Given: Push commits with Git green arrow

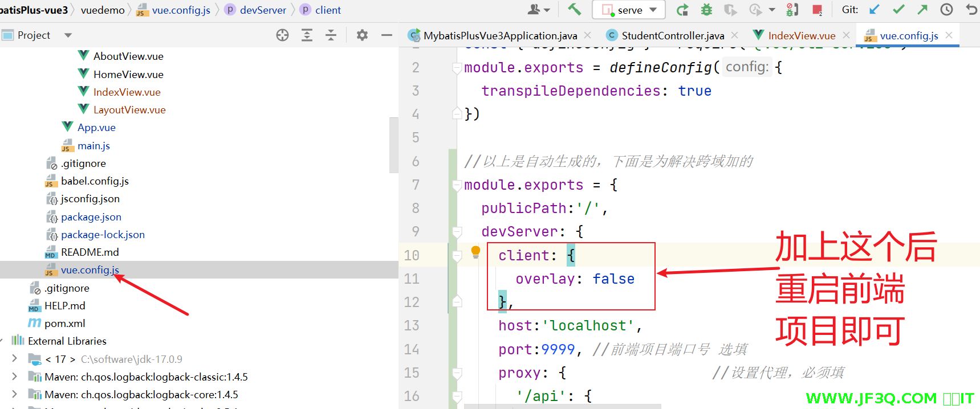Looking at the screenshot, I should [922, 10].
